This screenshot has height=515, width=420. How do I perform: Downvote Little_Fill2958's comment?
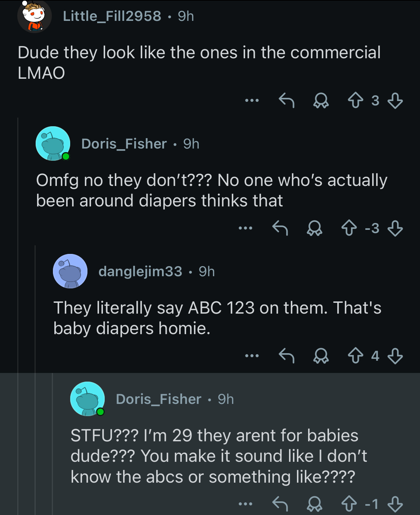point(395,100)
